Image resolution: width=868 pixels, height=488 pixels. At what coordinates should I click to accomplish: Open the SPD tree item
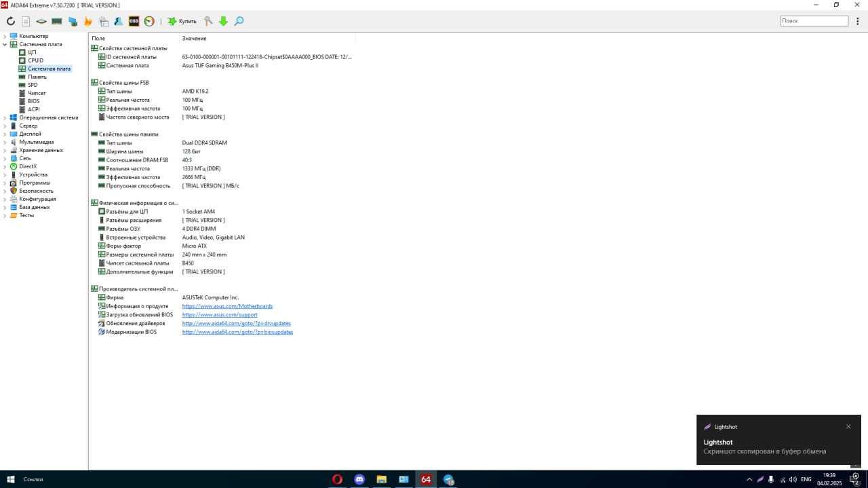pyautogui.click(x=33, y=85)
